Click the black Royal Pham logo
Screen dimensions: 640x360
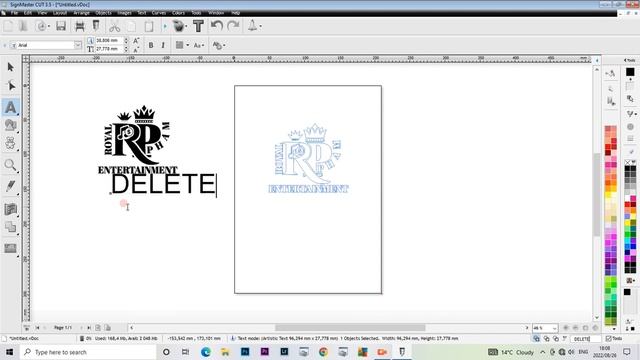click(x=138, y=139)
